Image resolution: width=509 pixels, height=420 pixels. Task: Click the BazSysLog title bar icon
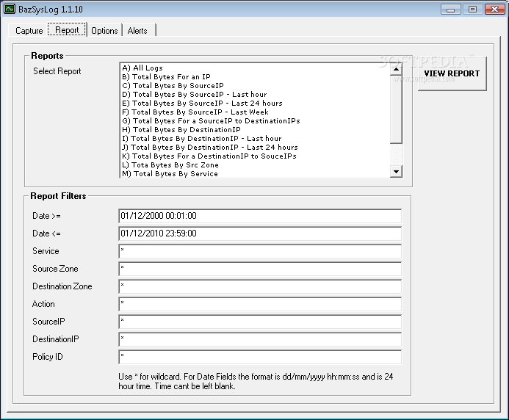click(10, 9)
